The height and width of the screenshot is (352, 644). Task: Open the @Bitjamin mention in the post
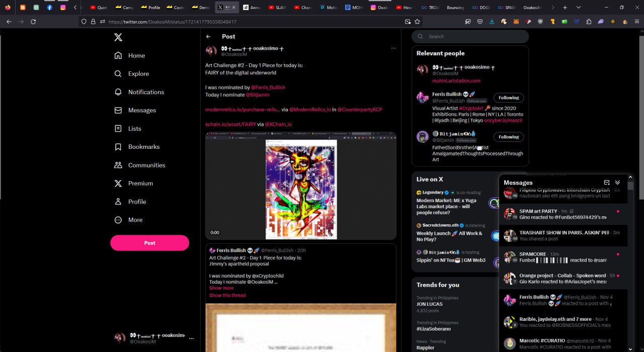tap(258, 95)
